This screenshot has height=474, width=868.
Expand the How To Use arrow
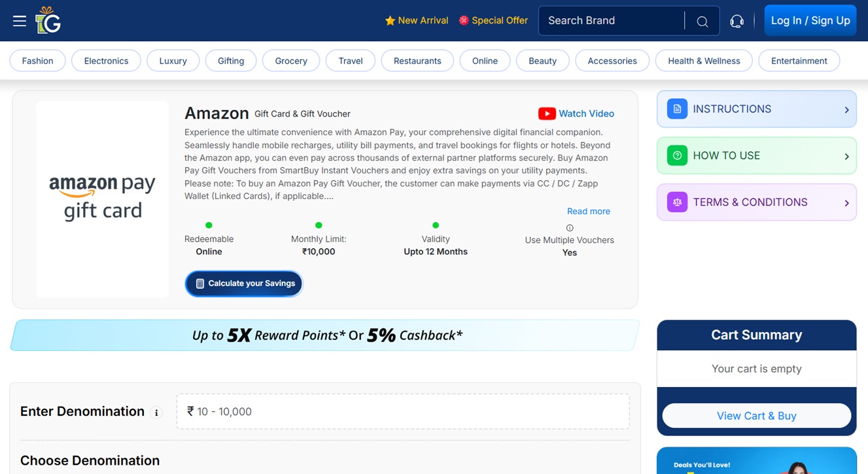846,156
